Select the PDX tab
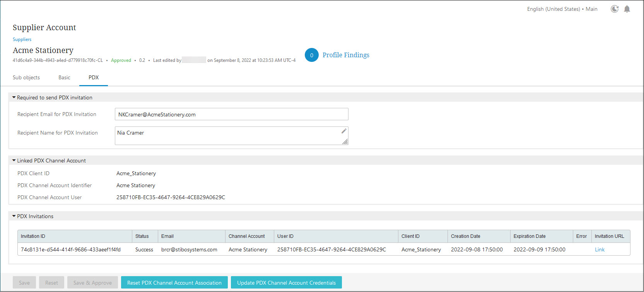This screenshot has width=644, height=292. (x=94, y=77)
